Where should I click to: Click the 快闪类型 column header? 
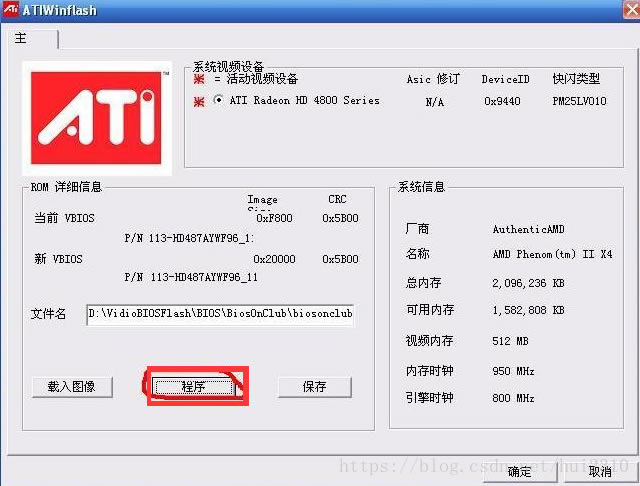click(576, 78)
